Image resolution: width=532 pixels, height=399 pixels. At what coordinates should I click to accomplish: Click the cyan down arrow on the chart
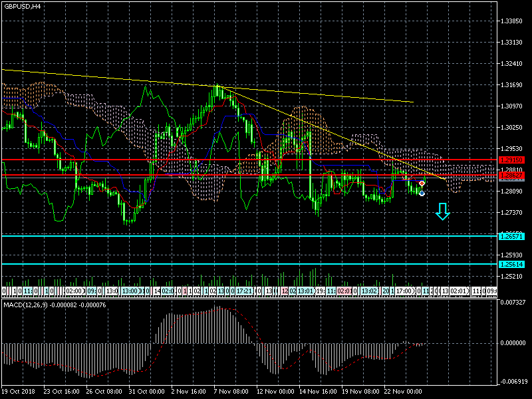click(x=443, y=212)
